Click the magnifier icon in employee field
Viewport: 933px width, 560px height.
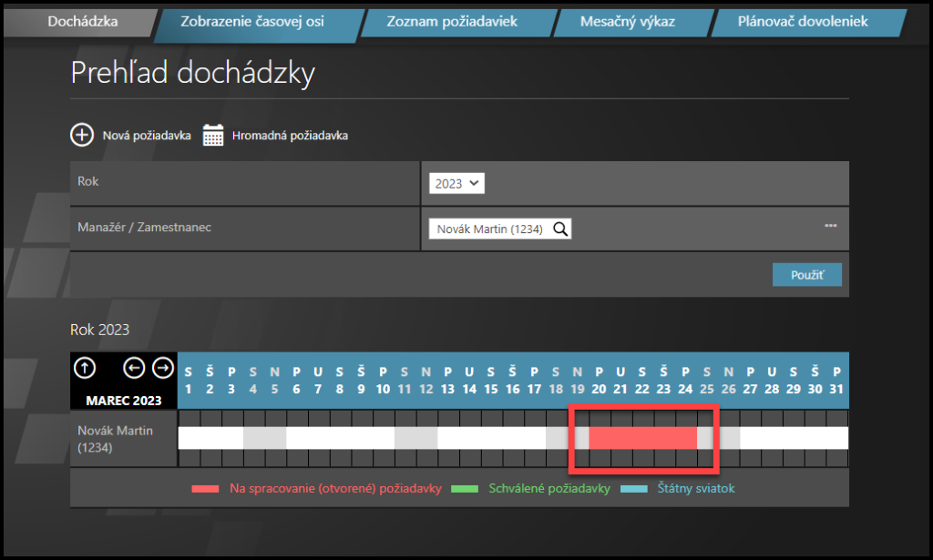pyautogui.click(x=560, y=229)
